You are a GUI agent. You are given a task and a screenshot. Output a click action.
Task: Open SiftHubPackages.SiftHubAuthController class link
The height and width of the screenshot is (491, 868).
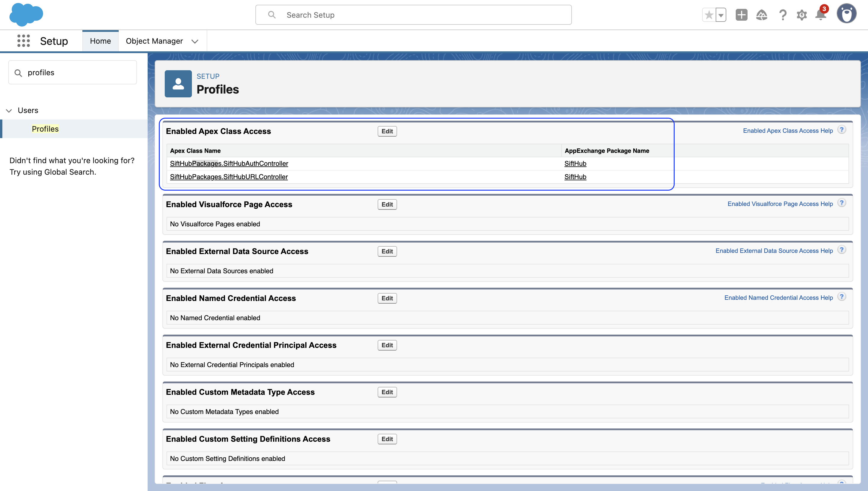click(229, 163)
